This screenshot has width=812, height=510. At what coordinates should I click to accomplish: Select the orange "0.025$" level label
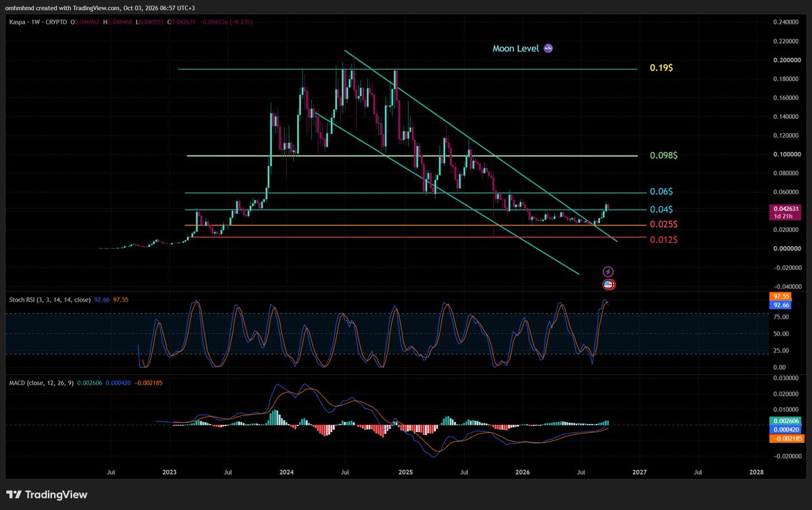(663, 224)
